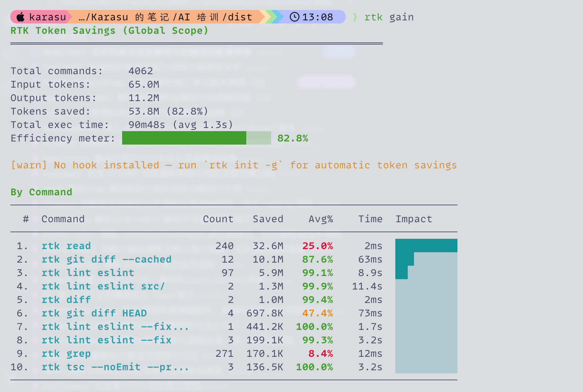Click the red 25.0% average value
Screen dimensions: 583x392
pyautogui.click(x=318, y=246)
